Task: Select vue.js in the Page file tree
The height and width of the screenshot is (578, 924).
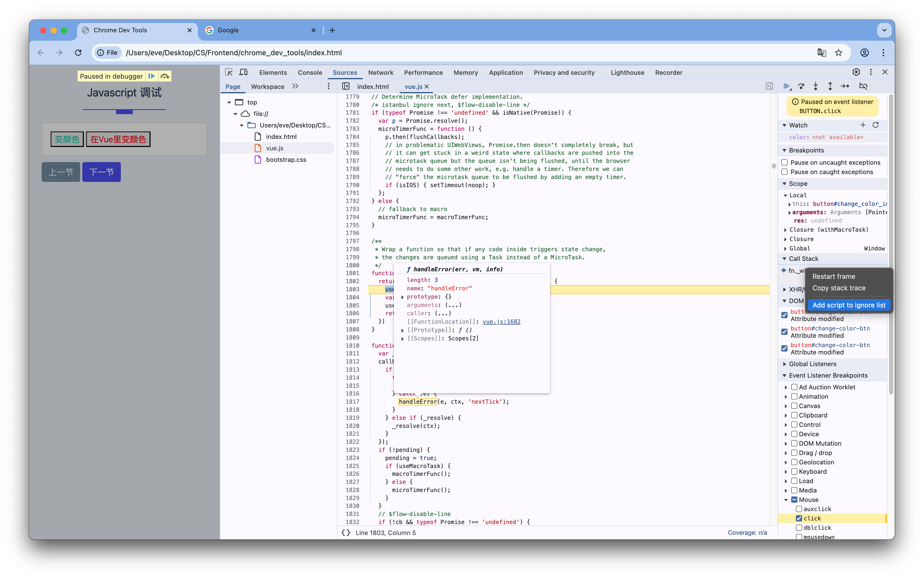Action: point(274,148)
